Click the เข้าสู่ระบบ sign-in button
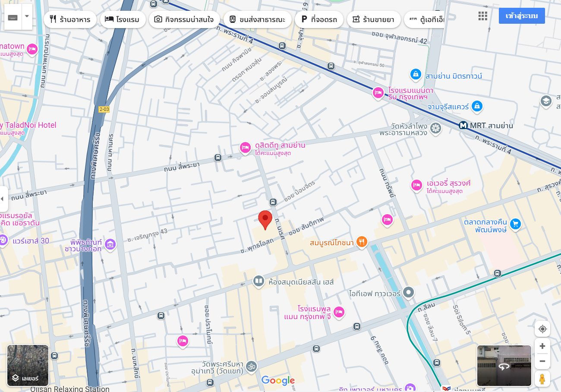 [x=522, y=16]
